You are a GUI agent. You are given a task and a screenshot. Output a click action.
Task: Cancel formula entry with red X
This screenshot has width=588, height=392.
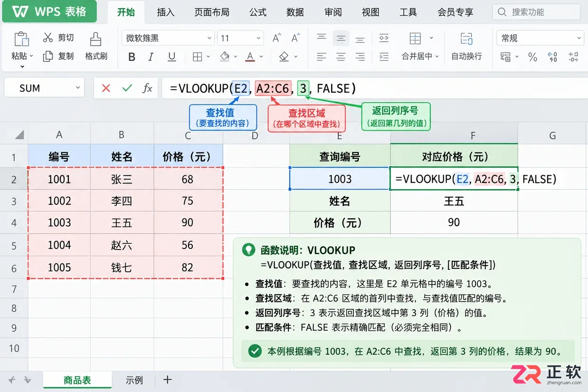106,88
